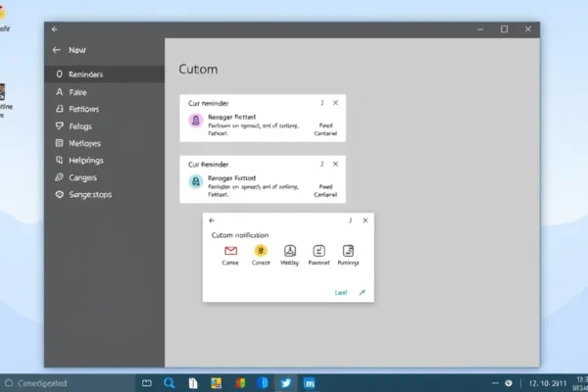Click the J icon in Cutom notification dialog
Viewport: 588px width, 392px height.
pyautogui.click(x=350, y=220)
